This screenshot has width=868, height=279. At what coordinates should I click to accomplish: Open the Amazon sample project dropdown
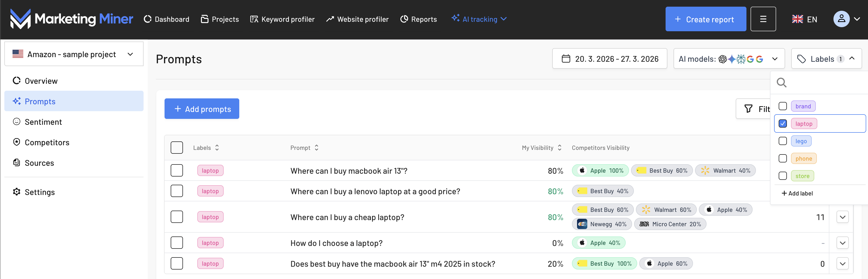pyautogui.click(x=73, y=54)
